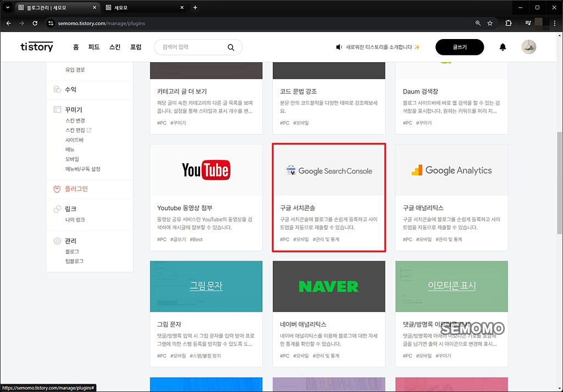
Task: Close the 블로그관리 | 세모모 tab
Action: (95, 8)
